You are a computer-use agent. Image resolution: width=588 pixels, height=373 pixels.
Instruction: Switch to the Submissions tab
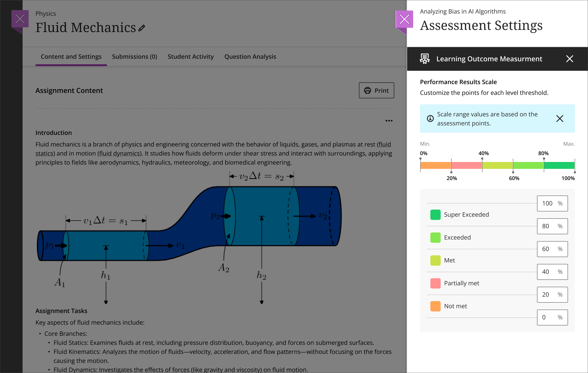tap(135, 56)
